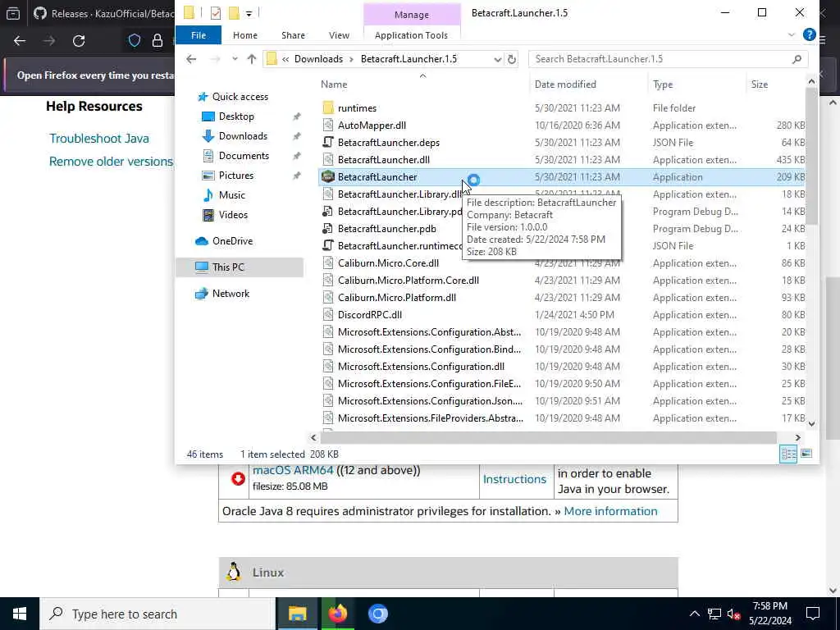The width and height of the screenshot is (840, 630).
Task: Go back in File Explorer
Action: coord(191,59)
